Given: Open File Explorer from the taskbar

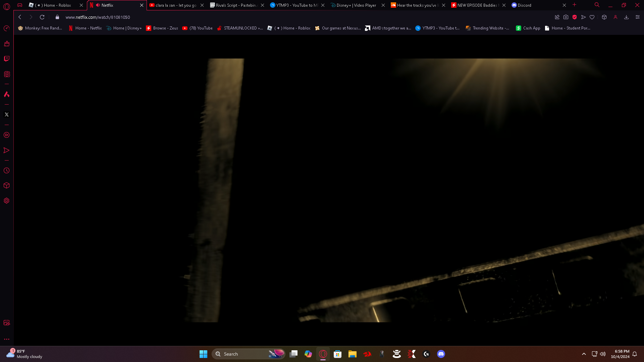Looking at the screenshot, I should [x=352, y=354].
